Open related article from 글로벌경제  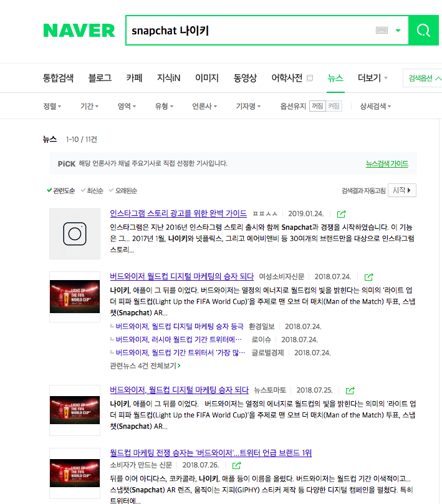(x=180, y=353)
